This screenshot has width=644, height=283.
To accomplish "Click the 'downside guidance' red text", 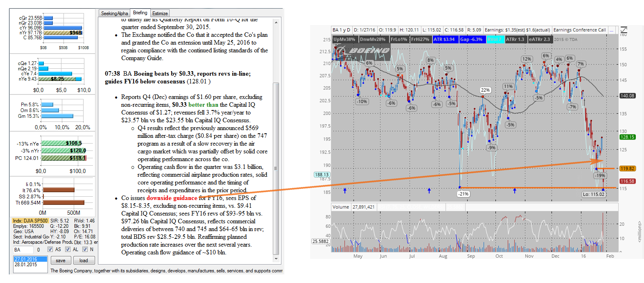I will tap(172, 198).
